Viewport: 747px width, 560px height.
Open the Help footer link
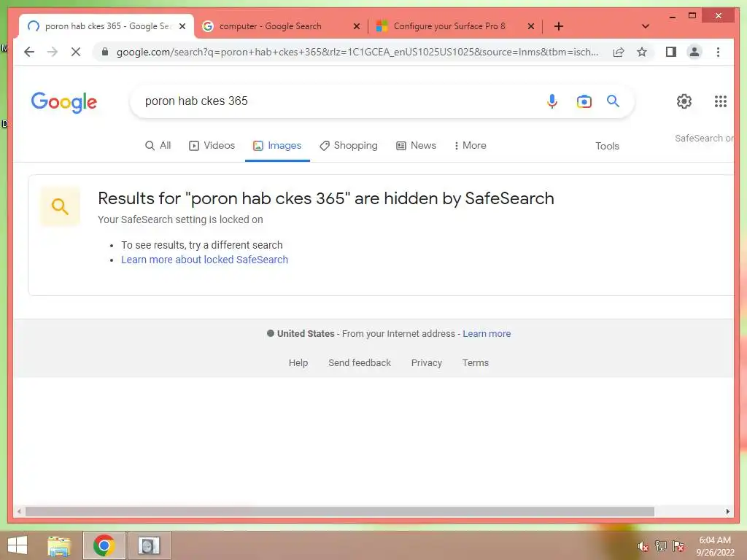pos(298,363)
